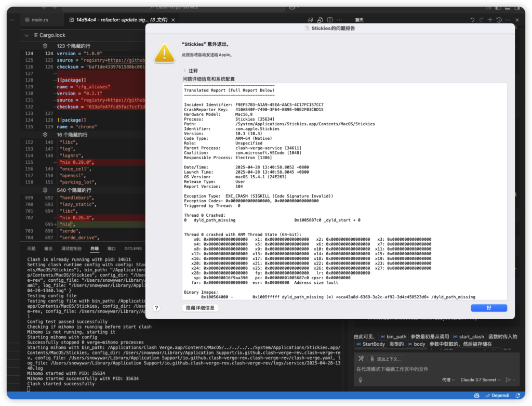Open the 终端 terminal panel tab
This screenshot has height=406, width=532.
click(94, 249)
